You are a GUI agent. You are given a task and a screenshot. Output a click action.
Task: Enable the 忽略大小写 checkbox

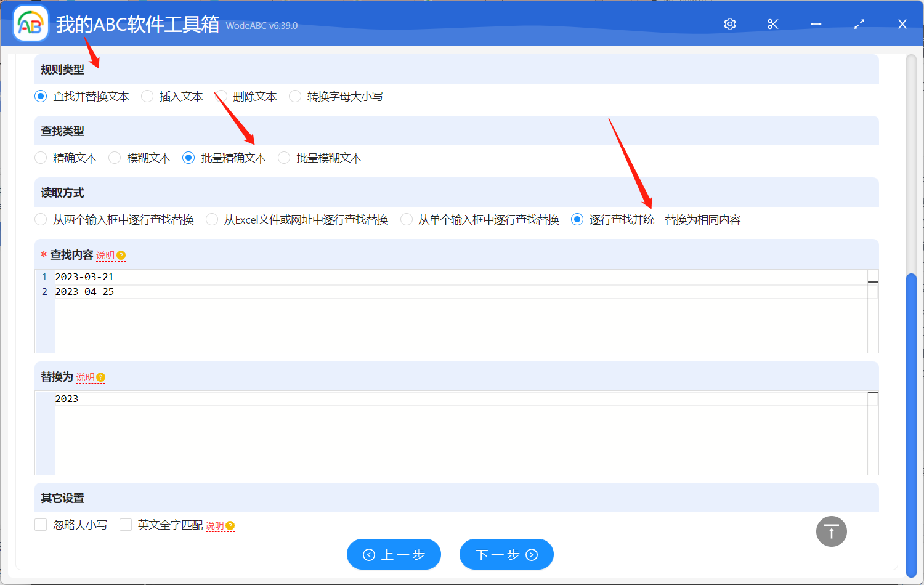41,525
